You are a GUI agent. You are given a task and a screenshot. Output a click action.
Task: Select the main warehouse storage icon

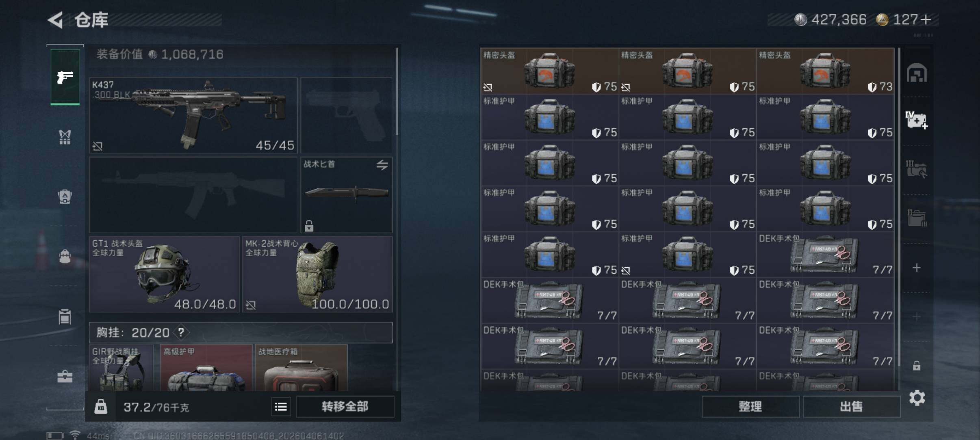pyautogui.click(x=917, y=73)
